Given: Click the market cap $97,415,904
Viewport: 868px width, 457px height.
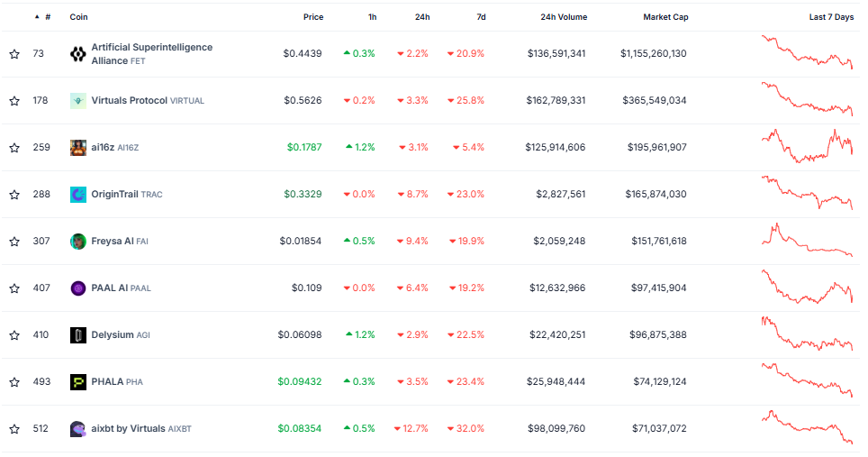Looking at the screenshot, I should pyautogui.click(x=659, y=288).
